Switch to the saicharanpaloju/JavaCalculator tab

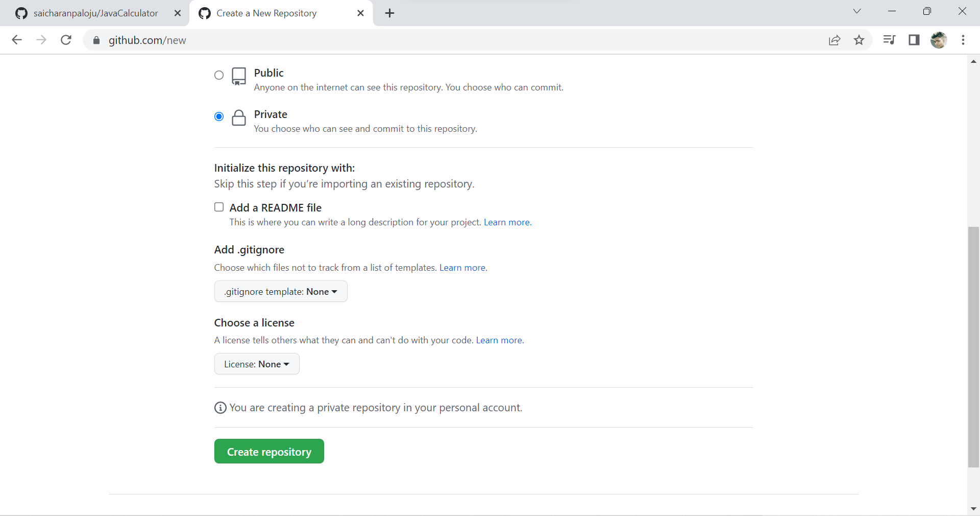click(95, 13)
